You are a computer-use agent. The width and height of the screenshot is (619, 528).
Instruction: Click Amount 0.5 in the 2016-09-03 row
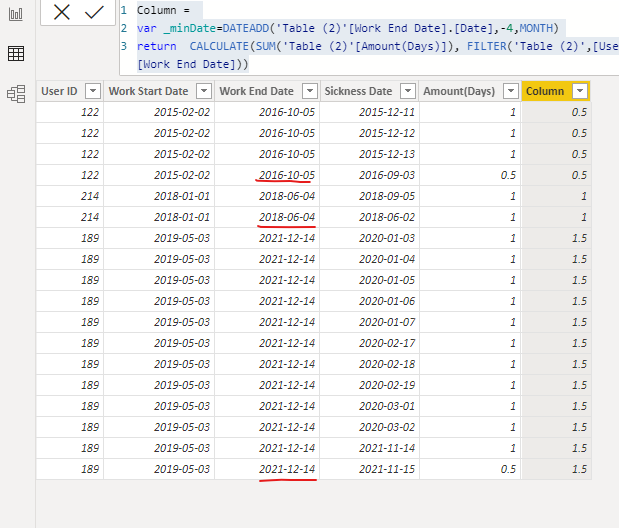tap(470, 175)
